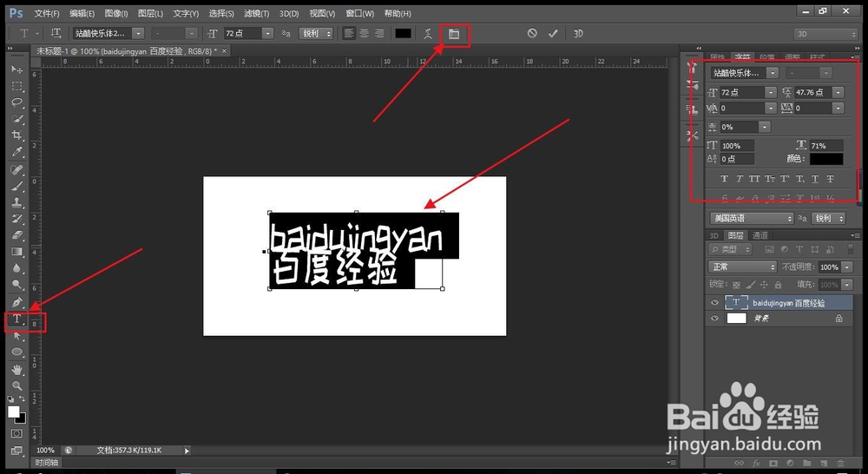The image size is (868, 474).
Task: Open text color swatch in options bar
Action: click(x=403, y=33)
